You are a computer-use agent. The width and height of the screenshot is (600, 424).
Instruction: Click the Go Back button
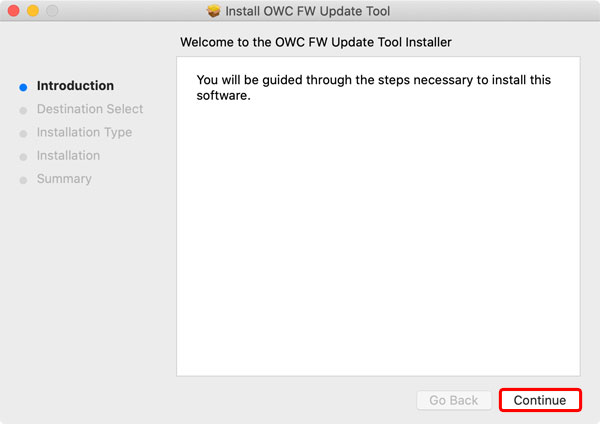(453, 400)
